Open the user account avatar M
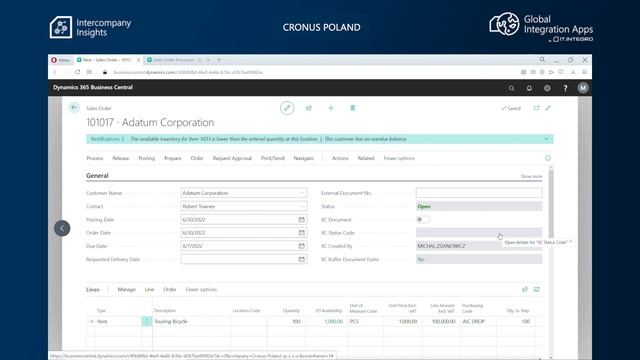 pos(583,88)
